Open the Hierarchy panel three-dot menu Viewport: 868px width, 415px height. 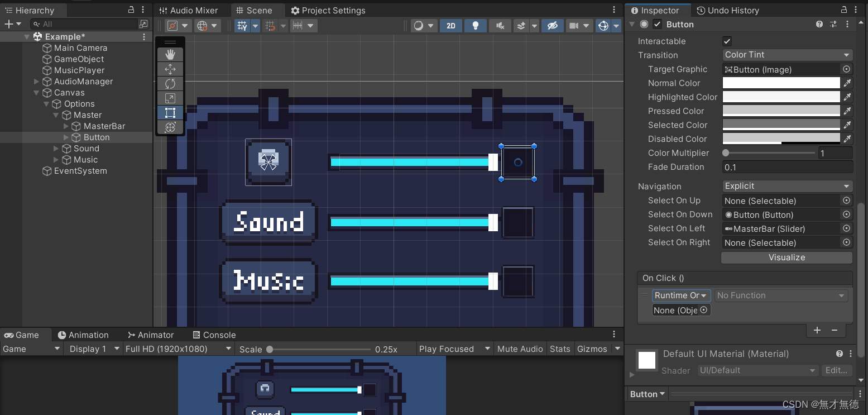point(143,9)
